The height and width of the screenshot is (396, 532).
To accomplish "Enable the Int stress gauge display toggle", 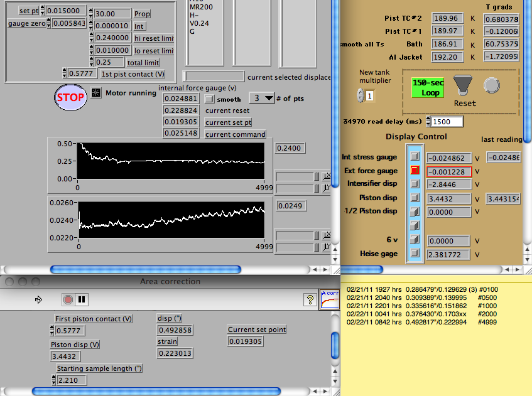I will 415,156.
